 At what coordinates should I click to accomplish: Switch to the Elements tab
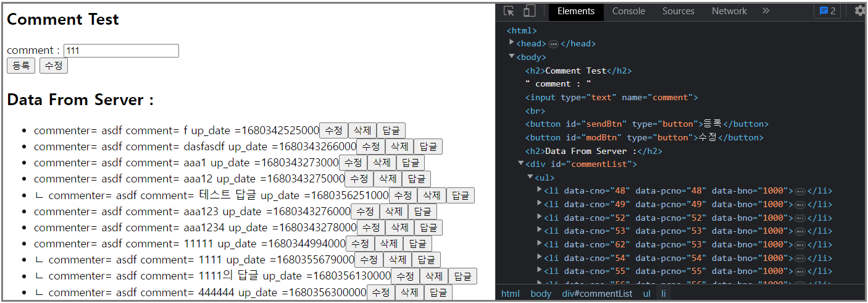pos(576,11)
